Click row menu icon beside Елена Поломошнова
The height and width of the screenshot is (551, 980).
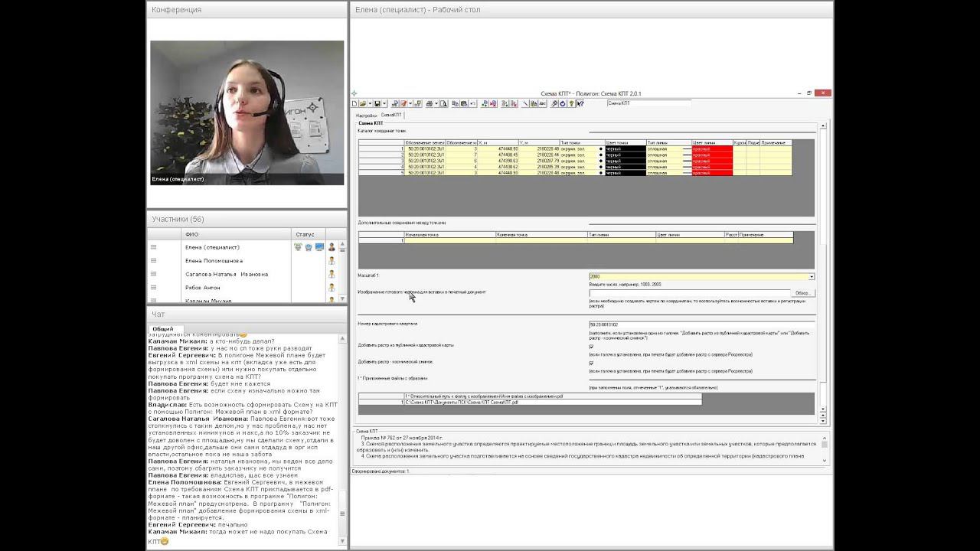coord(153,261)
